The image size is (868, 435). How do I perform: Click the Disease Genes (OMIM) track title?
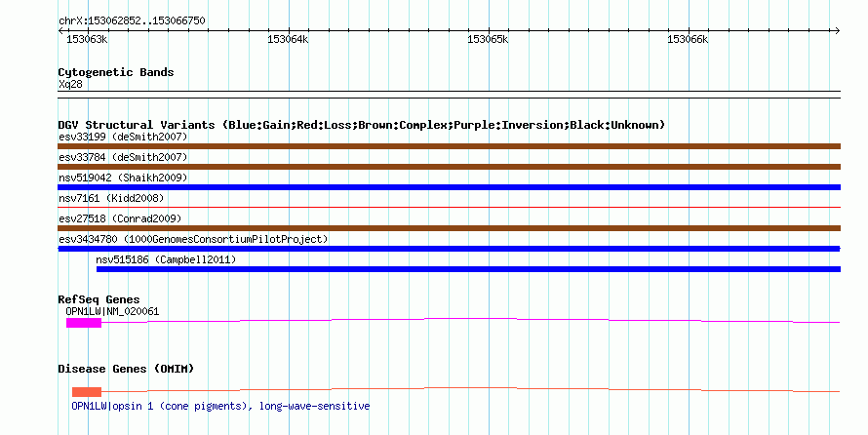126,369
